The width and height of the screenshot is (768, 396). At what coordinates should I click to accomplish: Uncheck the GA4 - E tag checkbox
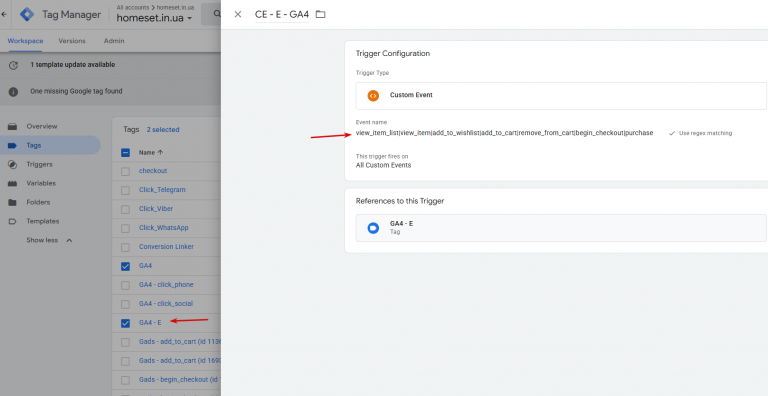(x=125, y=323)
